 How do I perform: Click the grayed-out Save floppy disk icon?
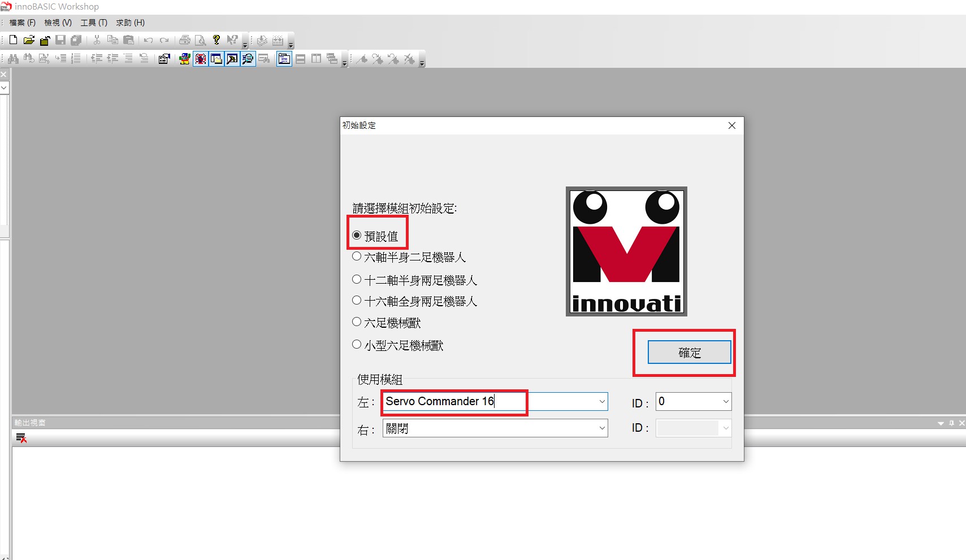click(60, 40)
